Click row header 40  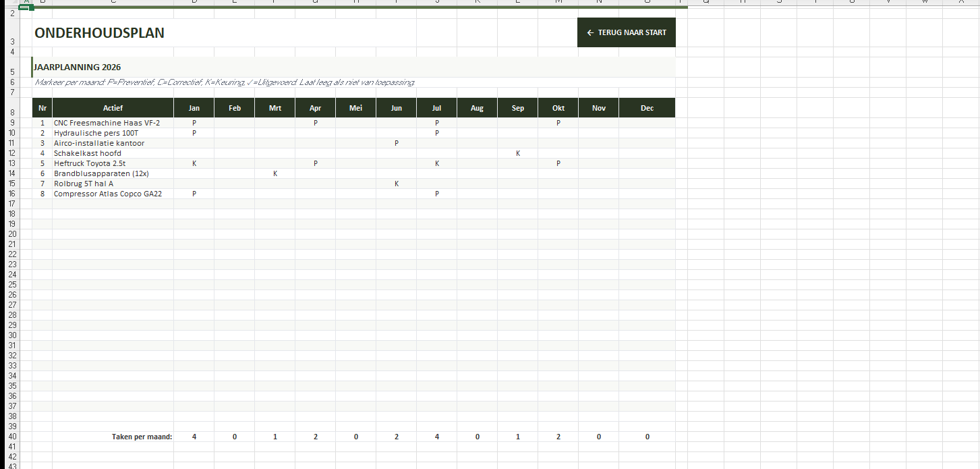[x=11, y=437]
